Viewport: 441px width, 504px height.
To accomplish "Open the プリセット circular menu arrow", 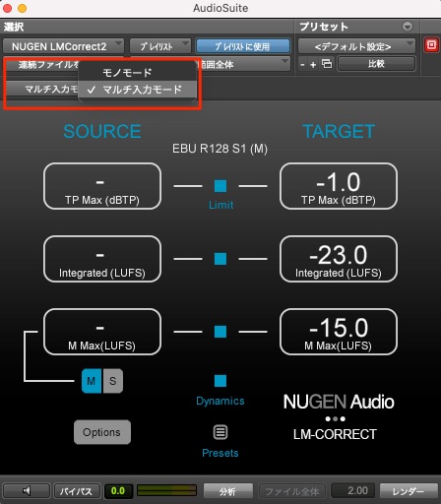I will 408,27.
